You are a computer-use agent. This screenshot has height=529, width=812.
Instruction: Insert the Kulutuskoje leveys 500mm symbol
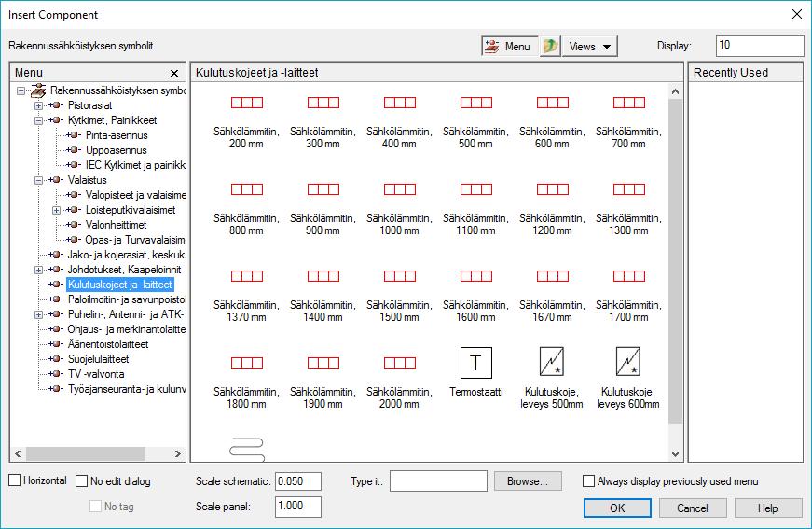pyautogui.click(x=552, y=361)
